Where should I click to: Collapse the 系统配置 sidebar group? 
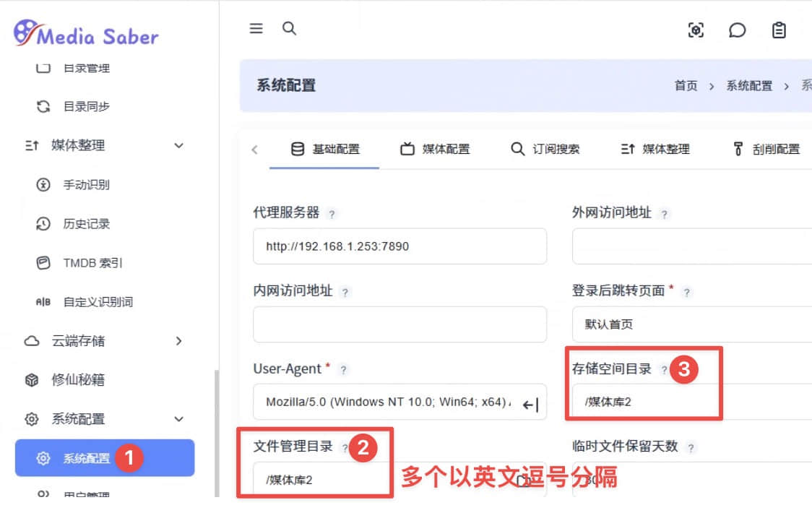(x=179, y=419)
